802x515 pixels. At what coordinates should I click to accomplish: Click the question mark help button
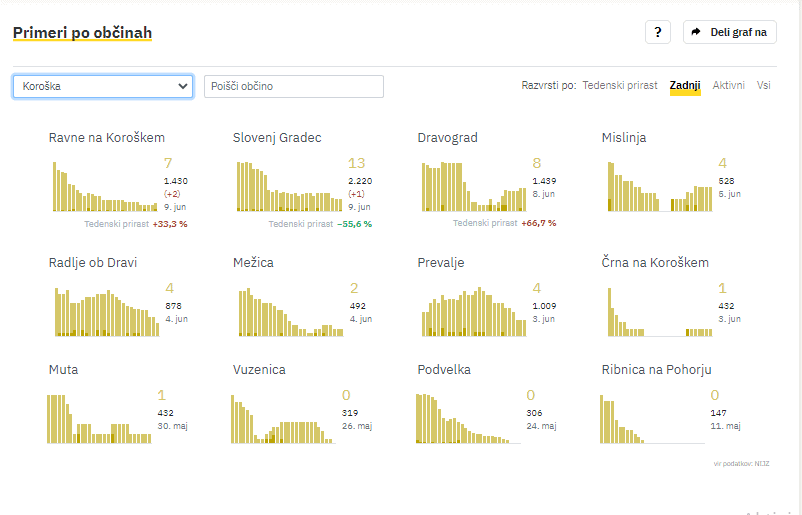(x=657, y=32)
